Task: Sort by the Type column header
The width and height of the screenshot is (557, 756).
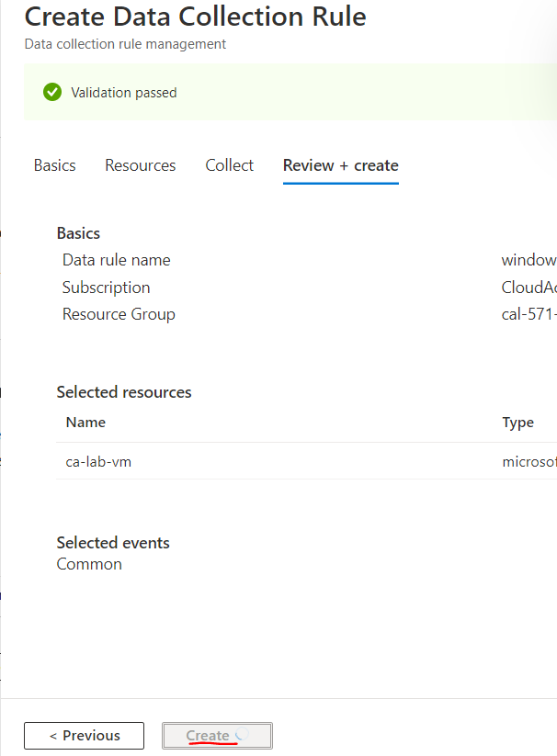Action: click(517, 423)
